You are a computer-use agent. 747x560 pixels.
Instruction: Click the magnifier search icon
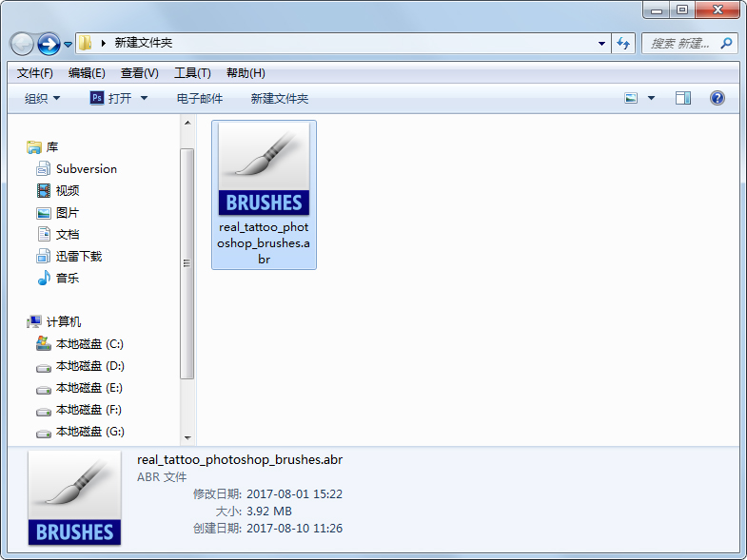click(x=726, y=44)
